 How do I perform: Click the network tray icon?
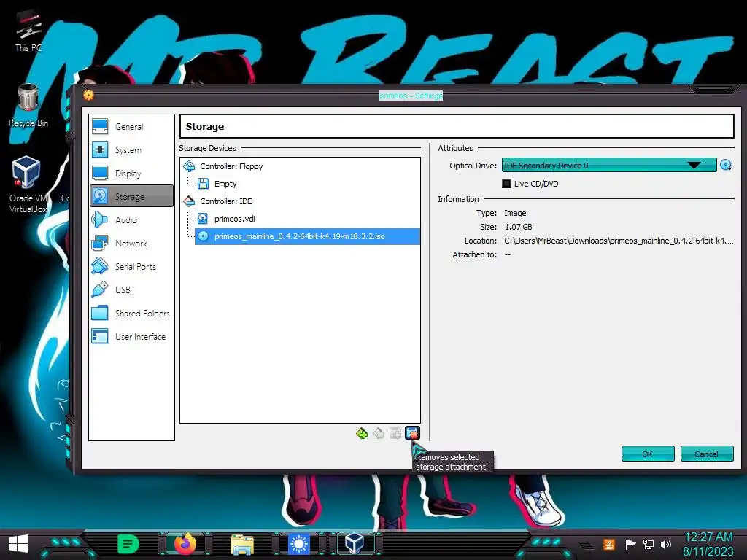[x=648, y=544]
